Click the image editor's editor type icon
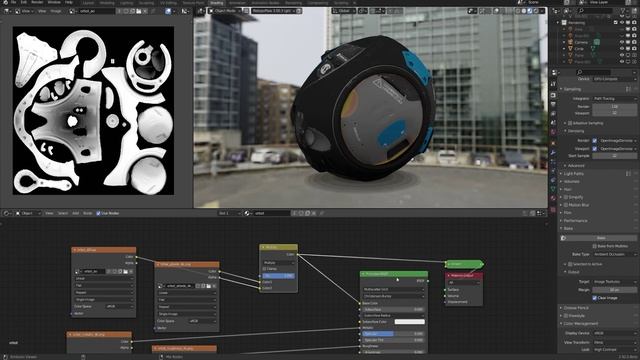 (7, 11)
